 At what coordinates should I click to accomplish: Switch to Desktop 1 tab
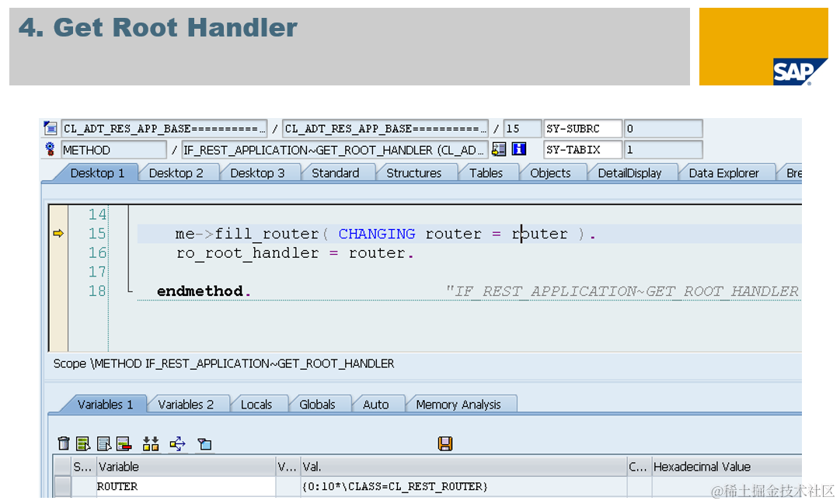97,173
